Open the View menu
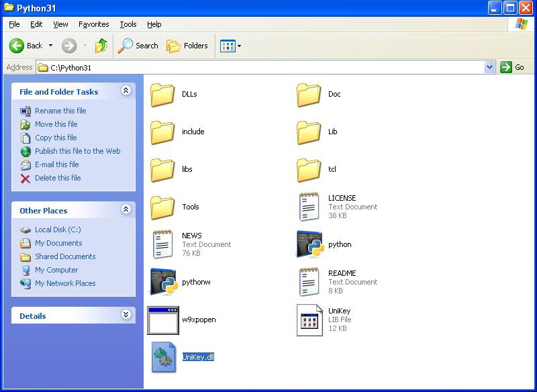 click(60, 24)
